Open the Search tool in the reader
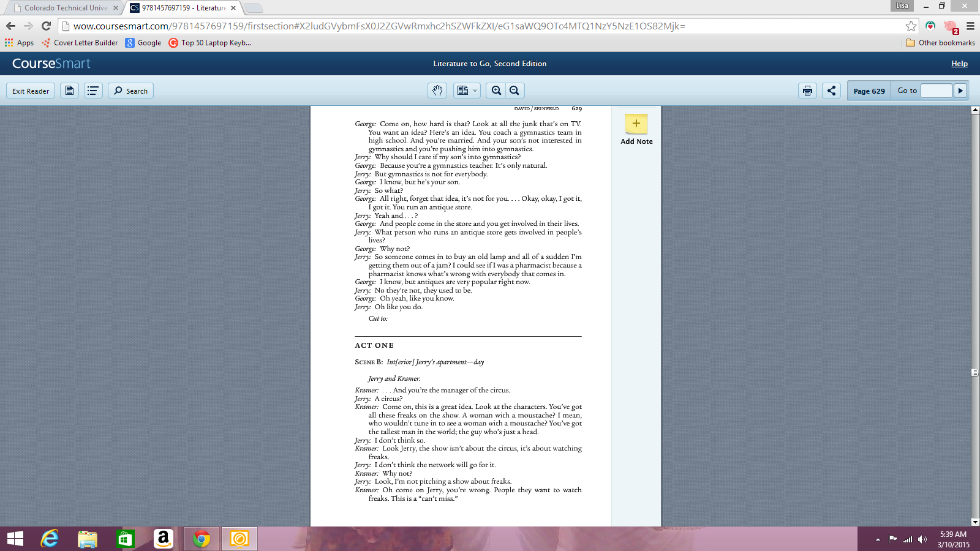The image size is (980, 551). coord(130,91)
